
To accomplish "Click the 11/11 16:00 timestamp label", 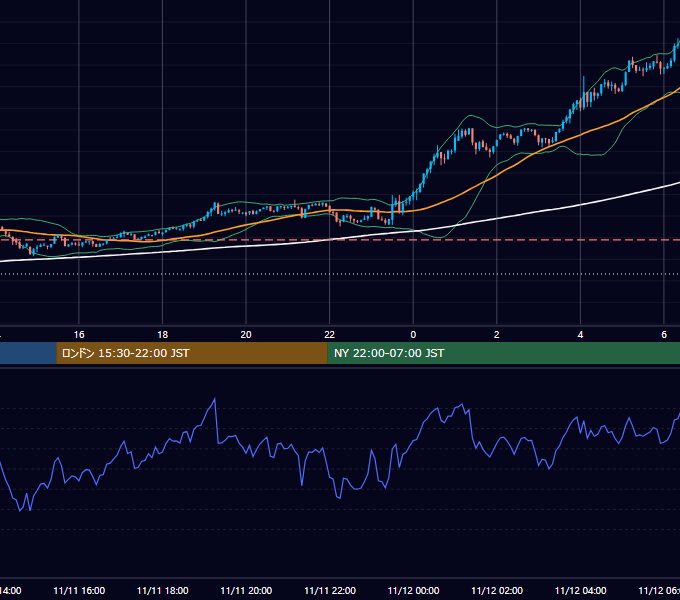I will pyautogui.click(x=79, y=590).
